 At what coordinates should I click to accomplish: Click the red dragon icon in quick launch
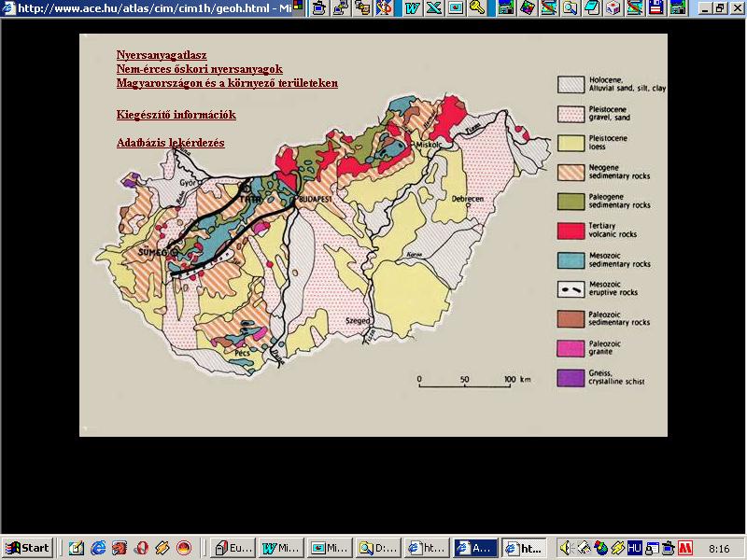[x=120, y=548]
